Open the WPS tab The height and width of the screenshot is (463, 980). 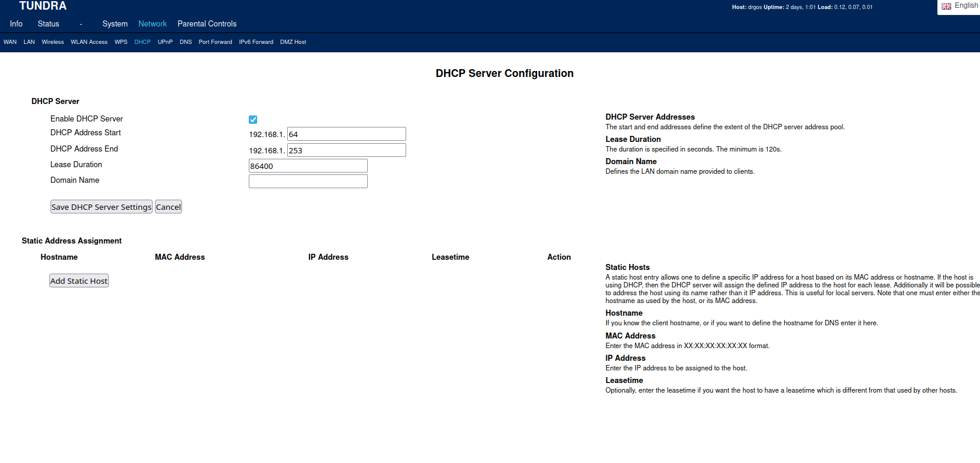[121, 42]
